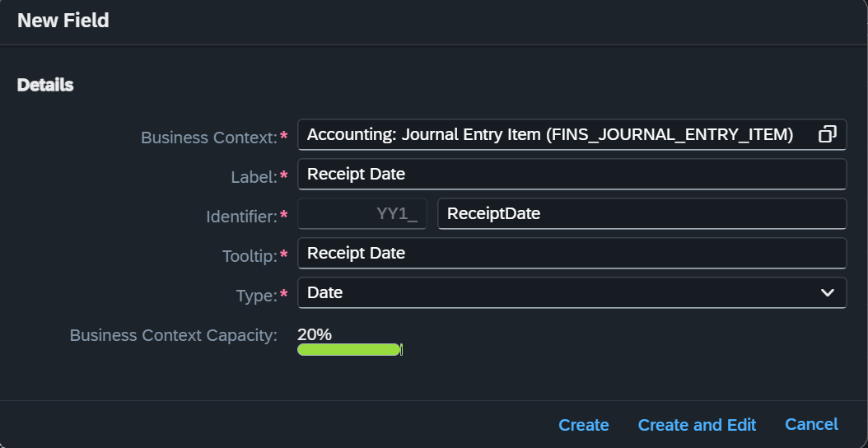
Task: Click the disabled YY1_ prefix field
Action: click(x=362, y=214)
